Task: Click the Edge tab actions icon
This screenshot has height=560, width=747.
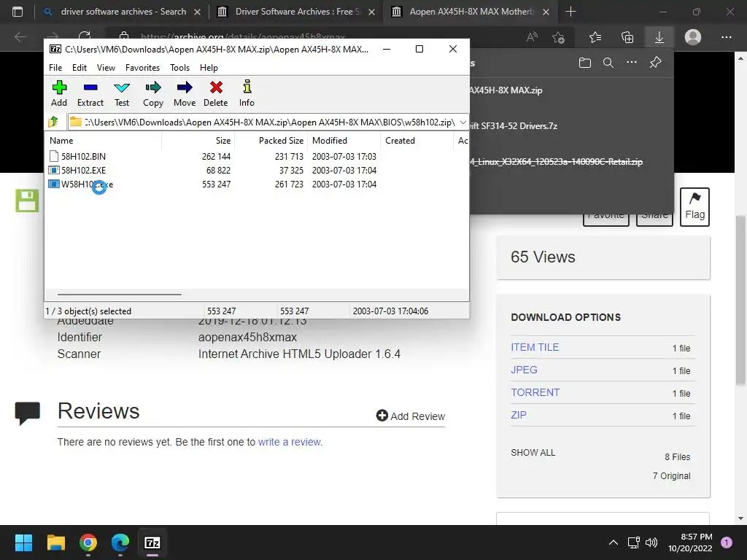Action: pos(18,12)
